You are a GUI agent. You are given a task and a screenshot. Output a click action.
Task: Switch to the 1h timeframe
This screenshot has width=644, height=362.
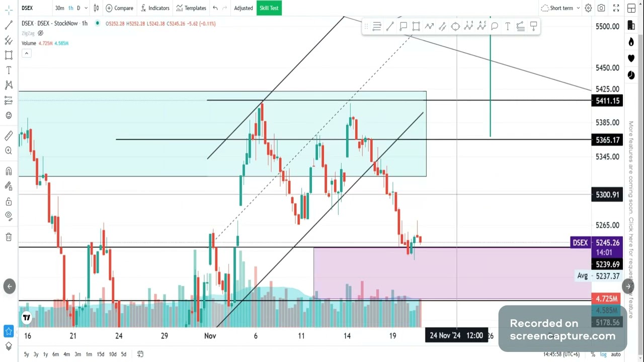[x=70, y=8]
